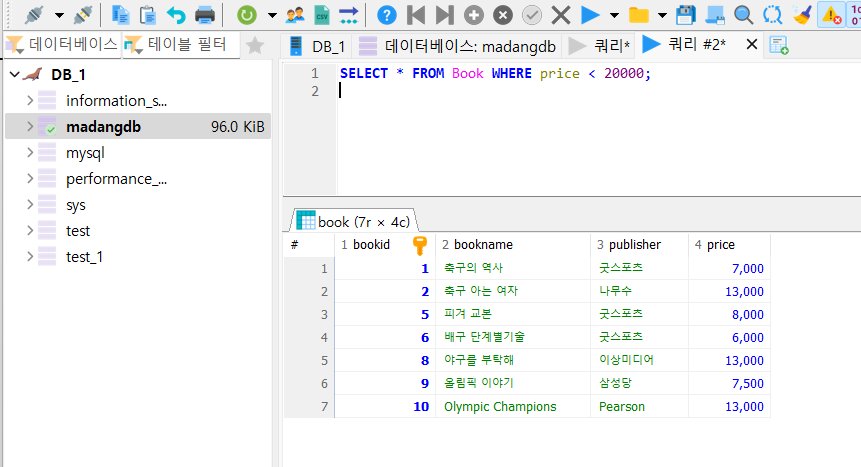Click the load SQL file folder icon
Viewport: 861px width, 467px height.
[639, 15]
